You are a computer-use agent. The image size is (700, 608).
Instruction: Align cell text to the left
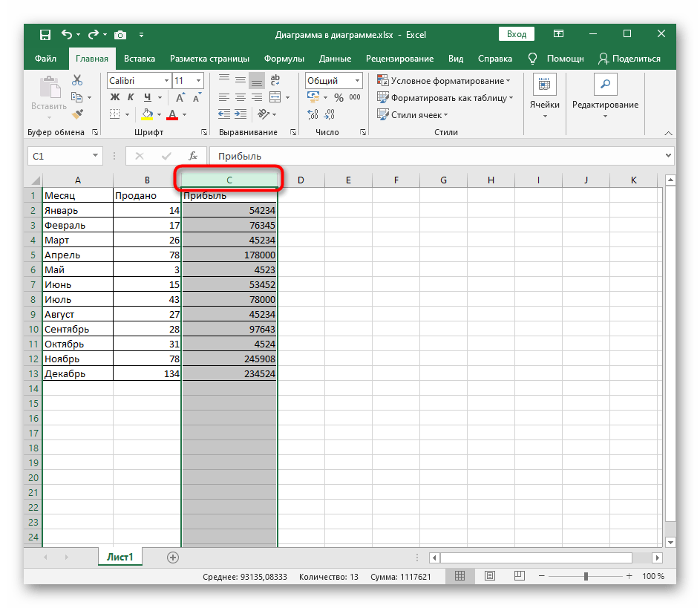point(224,97)
